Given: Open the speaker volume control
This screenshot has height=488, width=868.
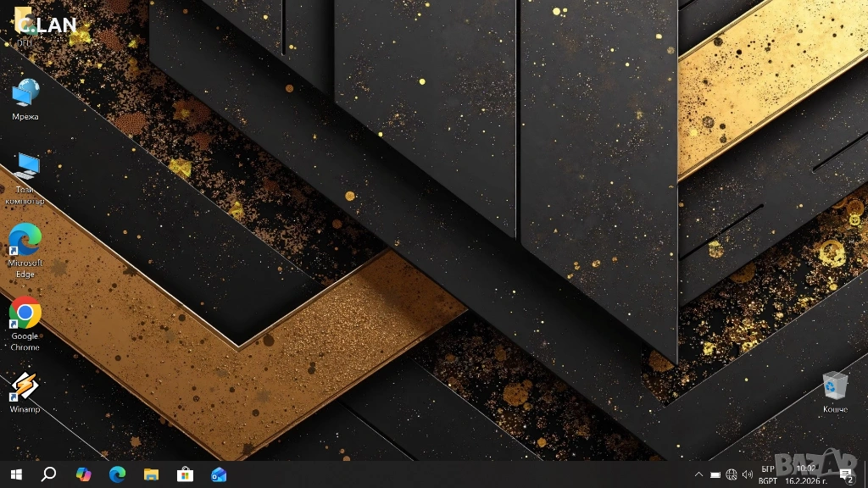Looking at the screenshot, I should 748,474.
